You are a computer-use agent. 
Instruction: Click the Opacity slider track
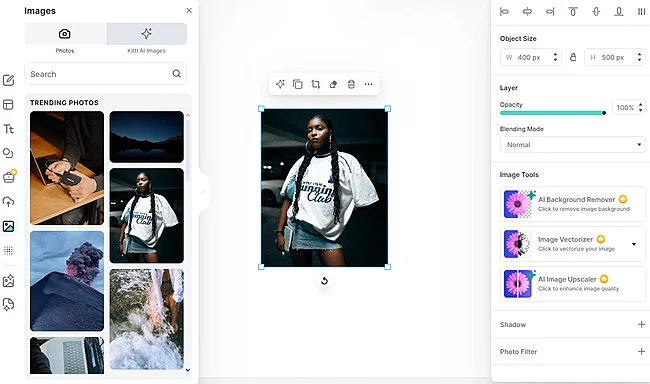(553, 113)
